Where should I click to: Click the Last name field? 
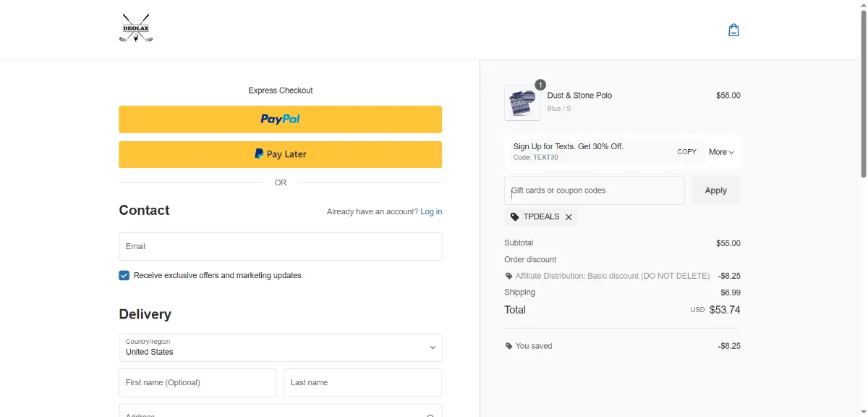(x=363, y=383)
